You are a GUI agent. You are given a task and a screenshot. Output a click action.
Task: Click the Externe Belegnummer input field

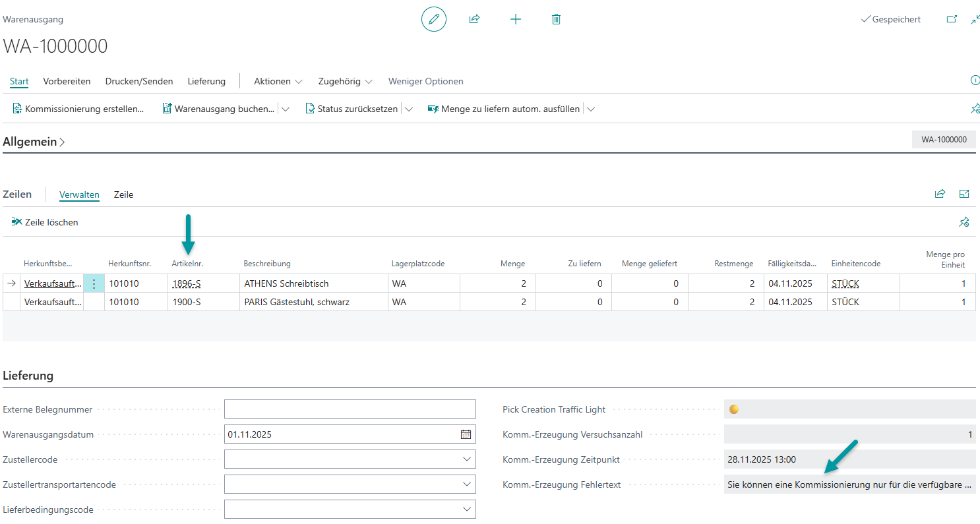tap(350, 409)
